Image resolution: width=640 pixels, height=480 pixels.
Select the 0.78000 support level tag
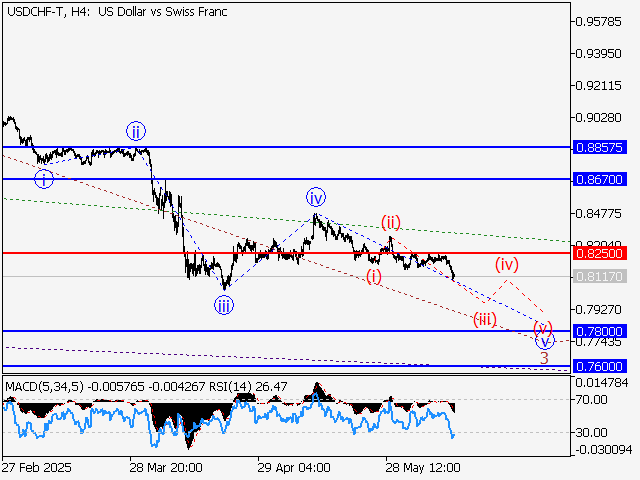click(601, 331)
